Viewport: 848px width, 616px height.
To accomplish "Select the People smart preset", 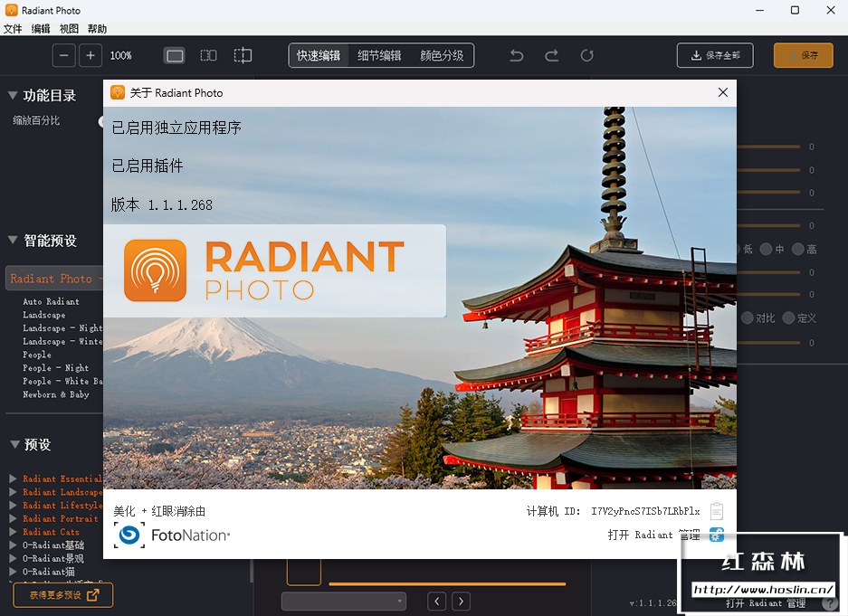I will tap(37, 355).
